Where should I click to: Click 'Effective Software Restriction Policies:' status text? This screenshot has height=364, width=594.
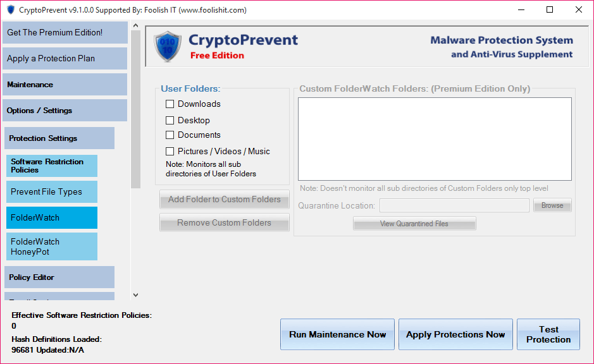point(82,315)
